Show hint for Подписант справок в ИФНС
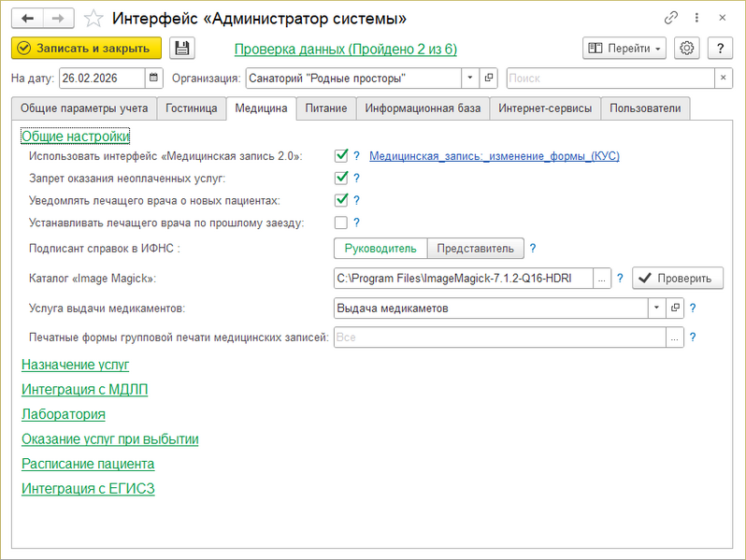 click(533, 249)
